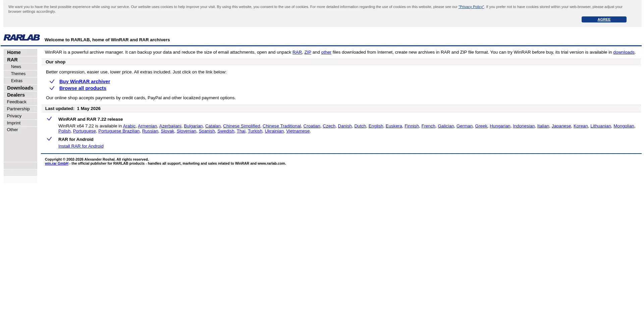Open the "Privacy Policy" cookie link
This screenshot has height=333, width=644.
click(x=471, y=7)
